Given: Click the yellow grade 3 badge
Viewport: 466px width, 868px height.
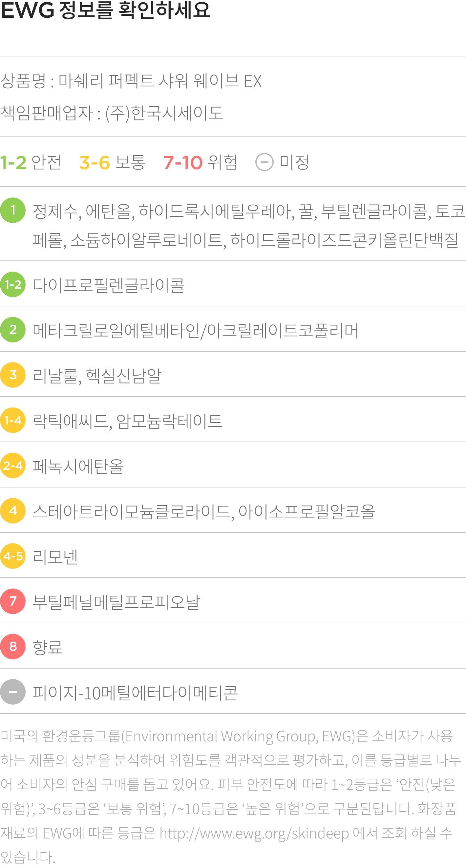Looking at the screenshot, I should pos(13,375).
